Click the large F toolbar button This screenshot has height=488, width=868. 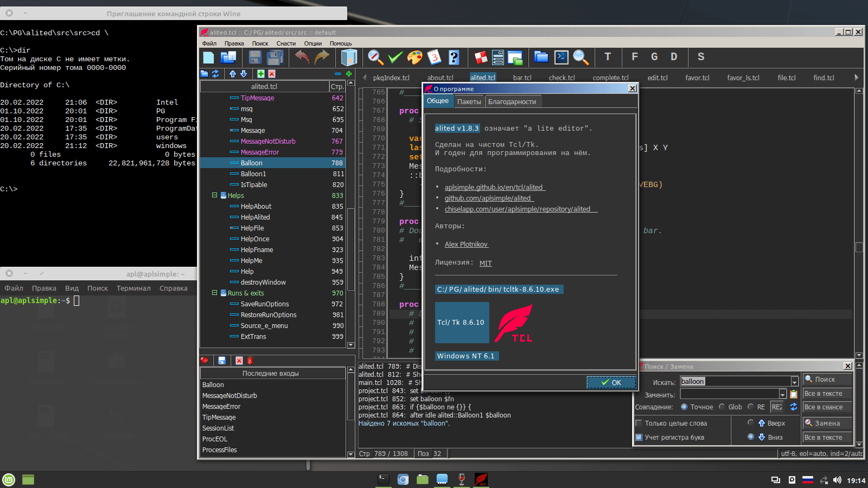[x=635, y=57]
